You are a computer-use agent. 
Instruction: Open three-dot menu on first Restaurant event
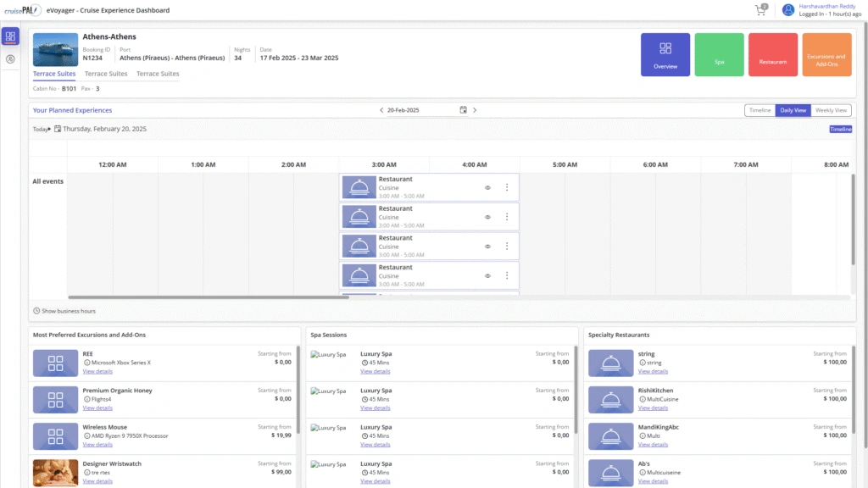[507, 187]
